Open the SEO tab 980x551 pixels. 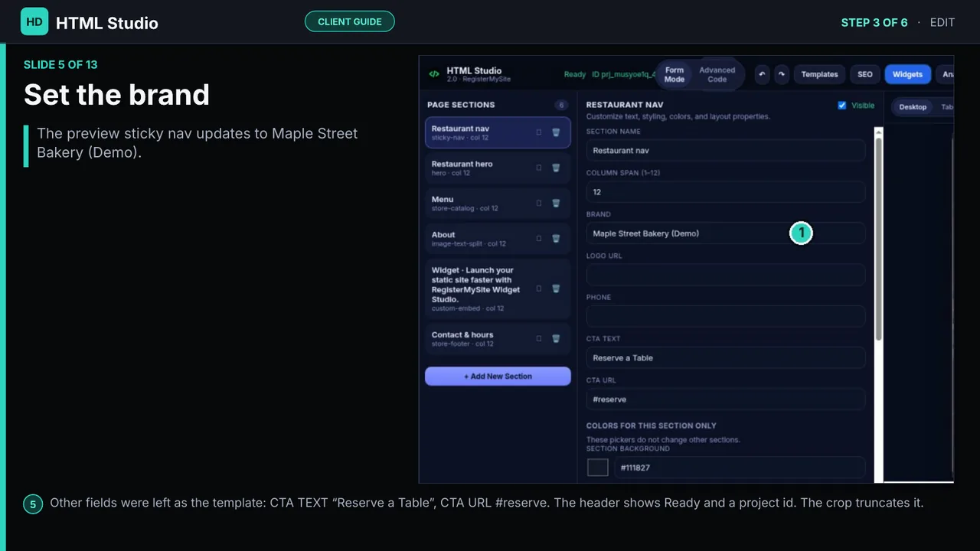[864, 74]
